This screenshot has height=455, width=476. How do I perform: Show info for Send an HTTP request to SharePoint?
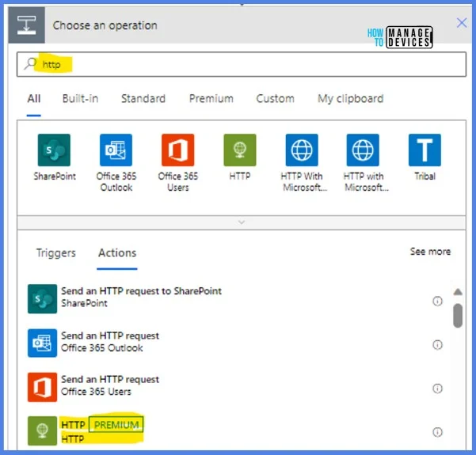tap(437, 301)
